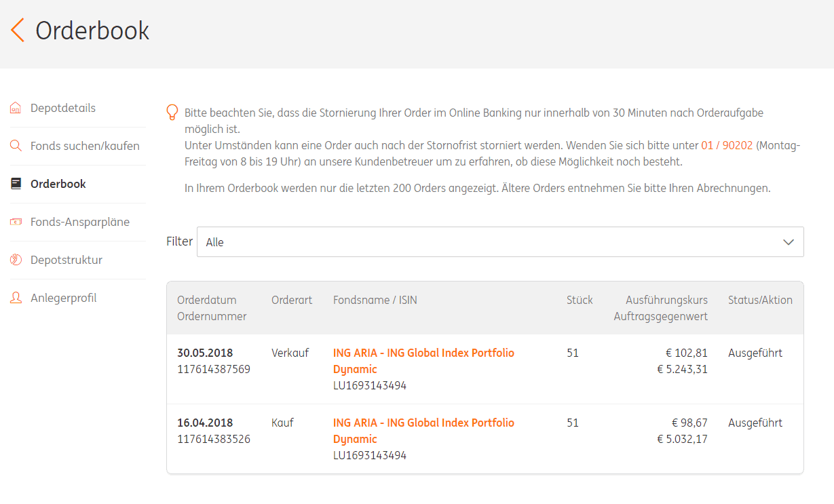Screen dimensions: 834x504
Task: Click the phone number 01 / 90202 link
Action: [727, 145]
